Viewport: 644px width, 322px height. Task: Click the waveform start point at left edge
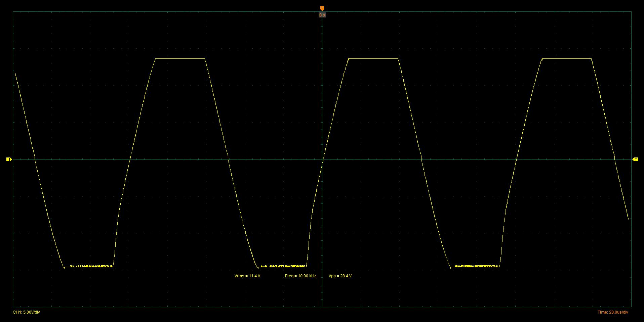tap(15, 73)
